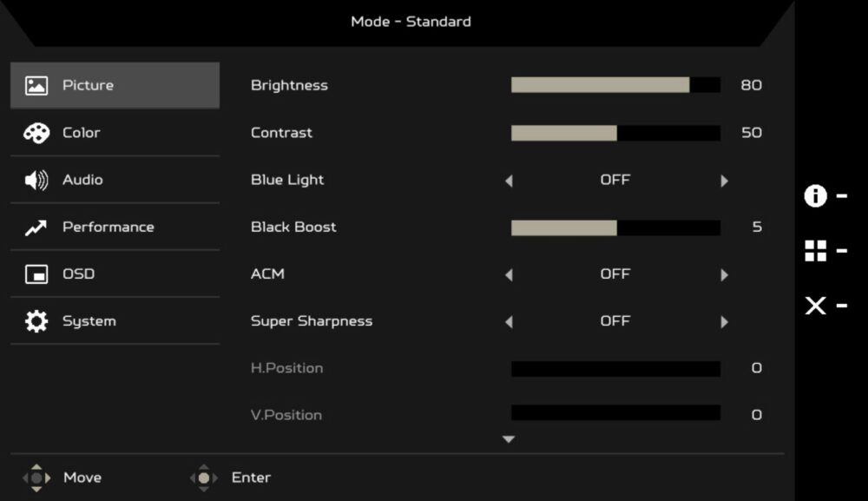Click the Audio speaker icon

[36, 180]
